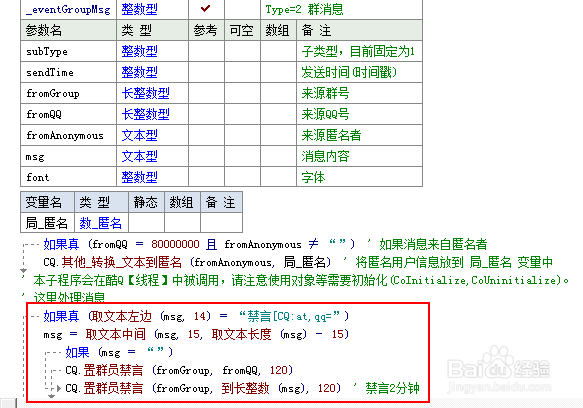Click the 数组 header in the parameter table
583x408 pixels.
[x=277, y=30]
